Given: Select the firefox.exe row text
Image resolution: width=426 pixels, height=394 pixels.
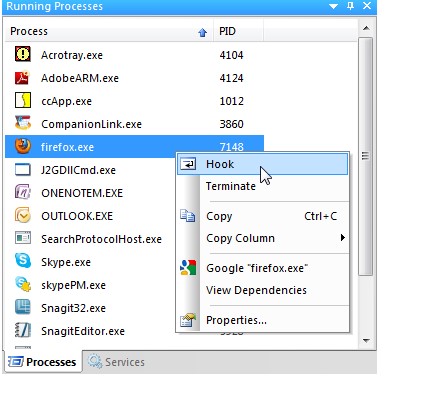Looking at the screenshot, I should click(67, 147).
